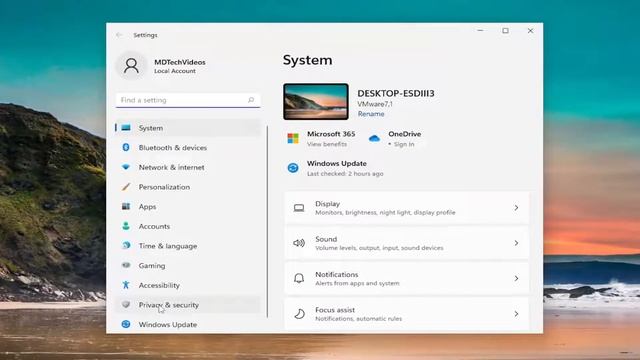Click the Rename link for the PC

tap(371, 114)
